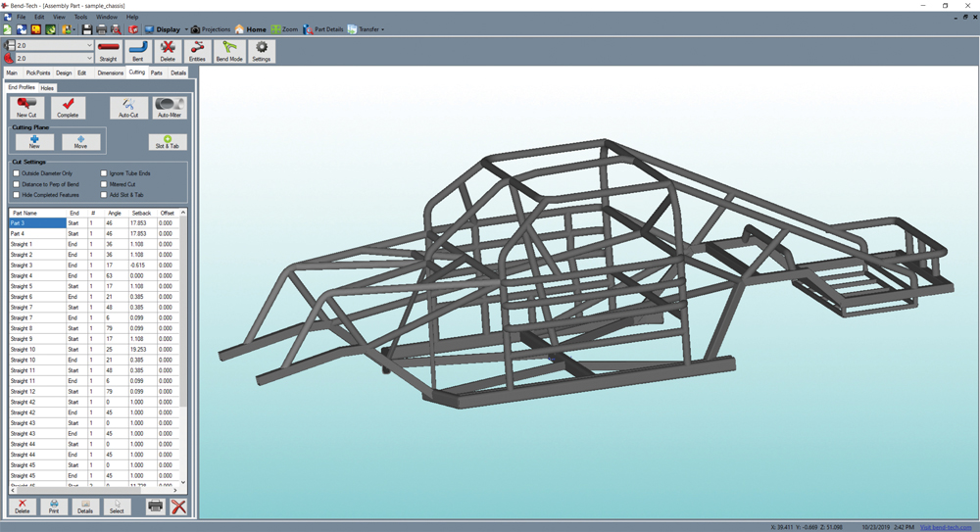Open Part Details in toolbar
980x532 pixels.
pyautogui.click(x=323, y=29)
